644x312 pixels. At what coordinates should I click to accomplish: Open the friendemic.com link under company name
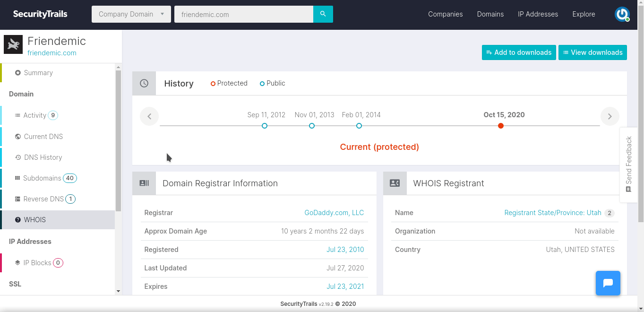coord(52,53)
